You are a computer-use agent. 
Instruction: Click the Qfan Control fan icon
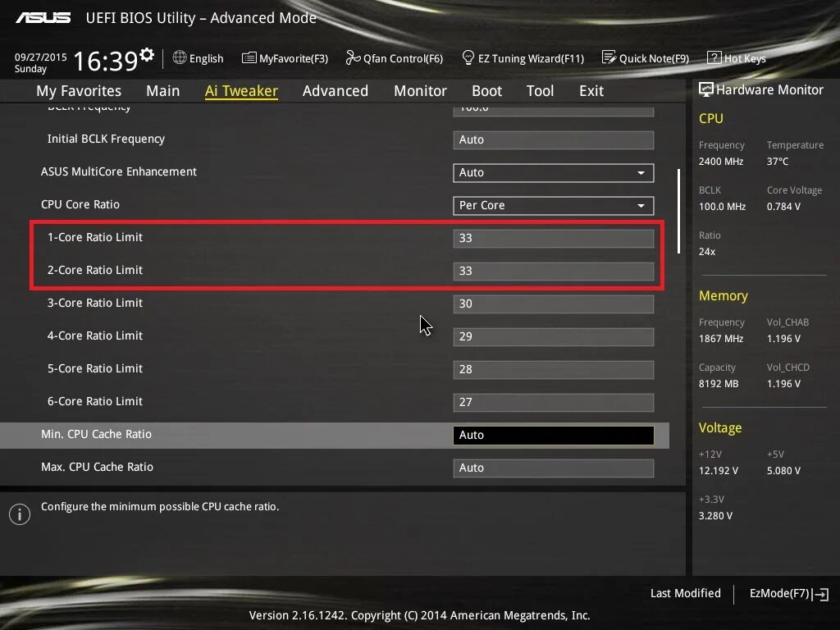[353, 57]
